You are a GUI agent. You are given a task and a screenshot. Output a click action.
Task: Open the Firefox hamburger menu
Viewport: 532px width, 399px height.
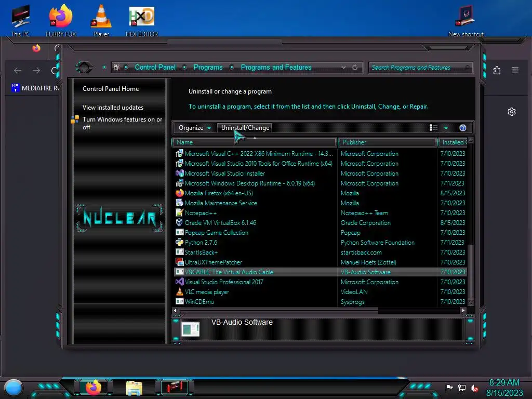(x=515, y=70)
